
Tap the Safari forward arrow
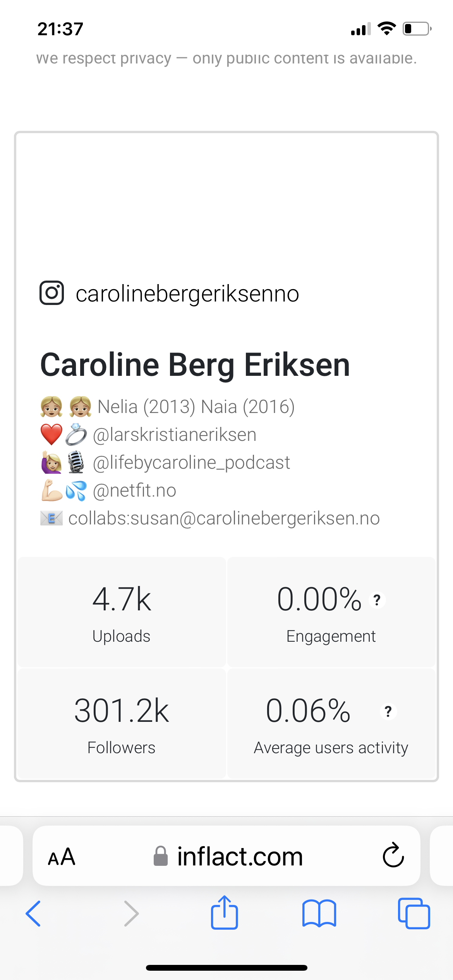tap(131, 913)
